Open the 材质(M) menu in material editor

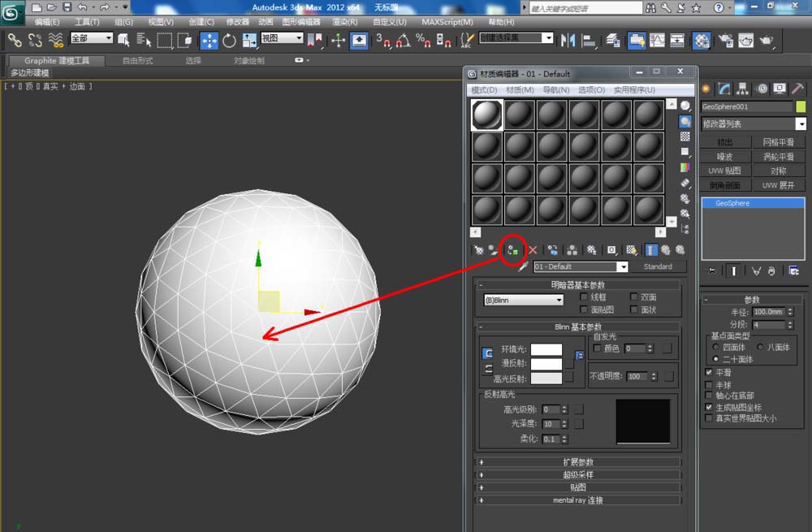[520, 89]
